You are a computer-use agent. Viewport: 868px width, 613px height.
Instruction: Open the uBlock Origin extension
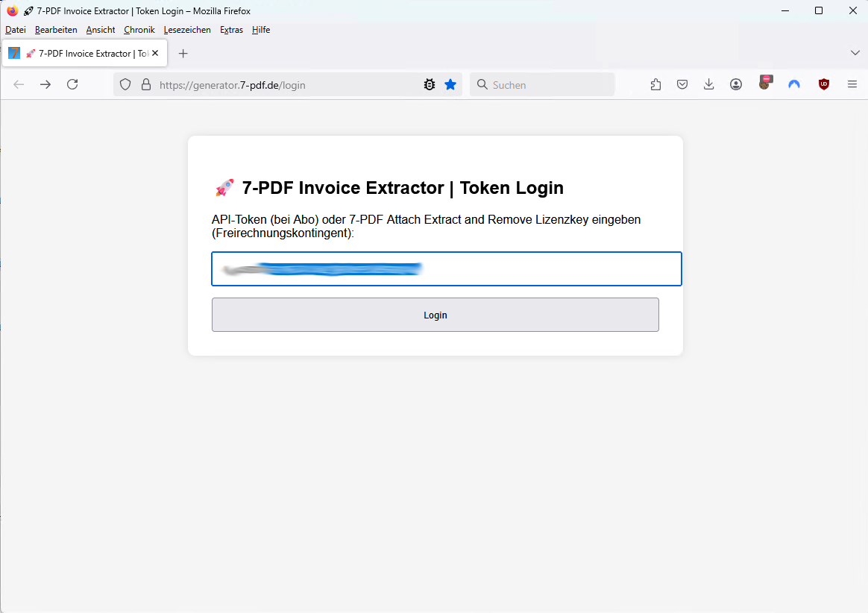tap(824, 84)
